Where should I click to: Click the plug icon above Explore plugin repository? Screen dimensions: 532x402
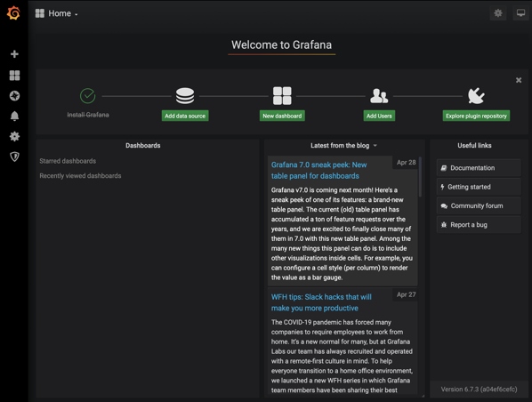point(476,96)
